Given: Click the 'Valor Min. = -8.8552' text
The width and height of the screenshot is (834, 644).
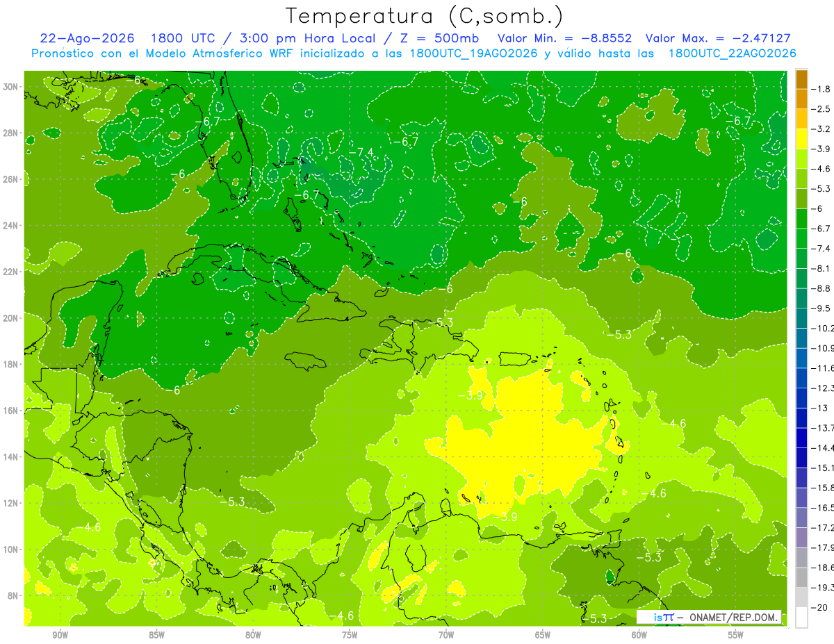Looking at the screenshot, I should coord(565,38).
